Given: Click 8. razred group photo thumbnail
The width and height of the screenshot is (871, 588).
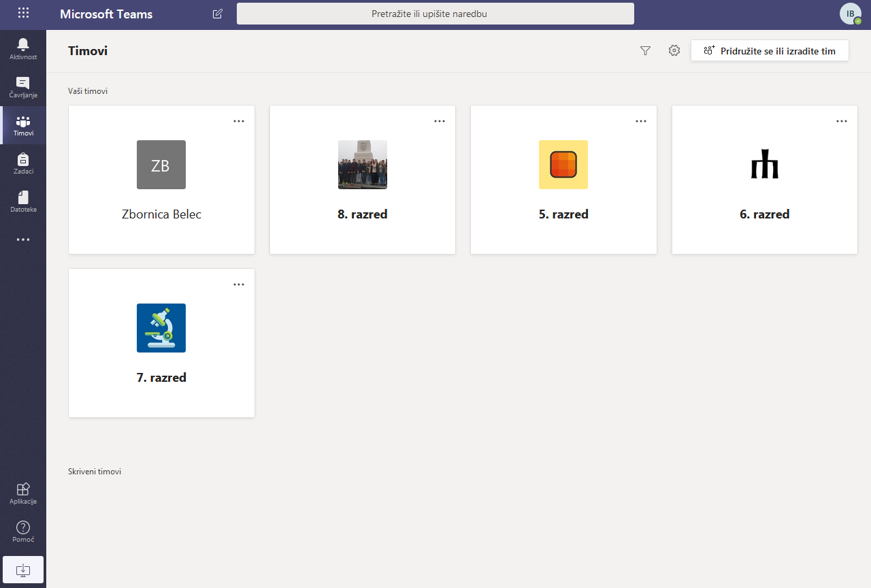Looking at the screenshot, I should (x=363, y=165).
